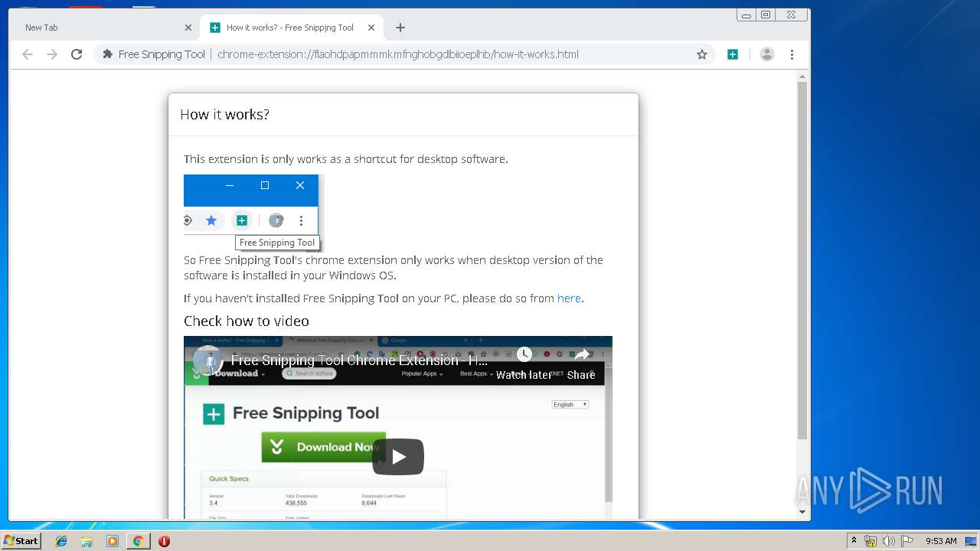
Task: Open Windows Start menu
Action: 21,540
